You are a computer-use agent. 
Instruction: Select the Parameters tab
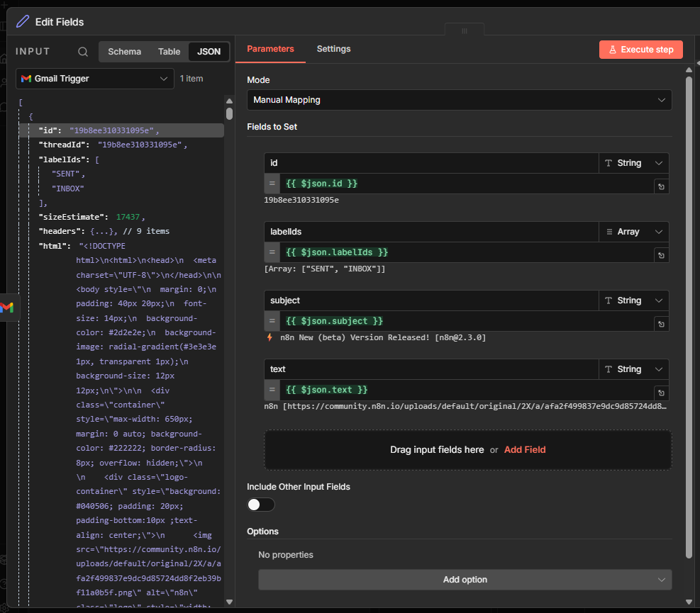pos(270,49)
